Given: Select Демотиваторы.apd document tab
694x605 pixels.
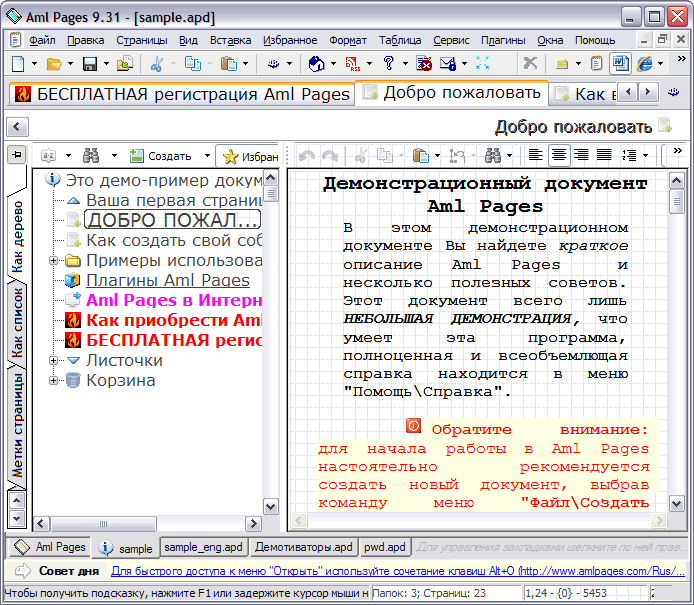Looking at the screenshot, I should pyautogui.click(x=304, y=547).
